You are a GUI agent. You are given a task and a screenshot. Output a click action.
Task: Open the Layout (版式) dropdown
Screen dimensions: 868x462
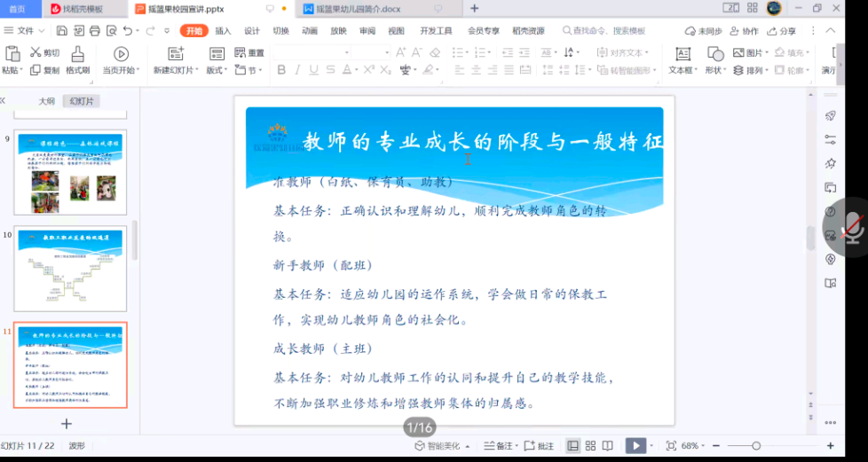(x=217, y=71)
